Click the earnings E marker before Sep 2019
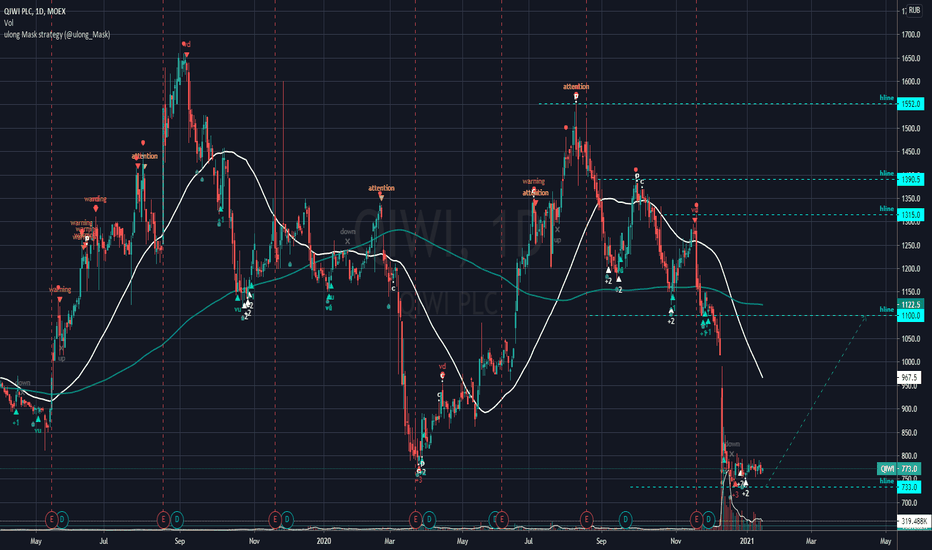This screenshot has width=932, height=550. coord(163,520)
